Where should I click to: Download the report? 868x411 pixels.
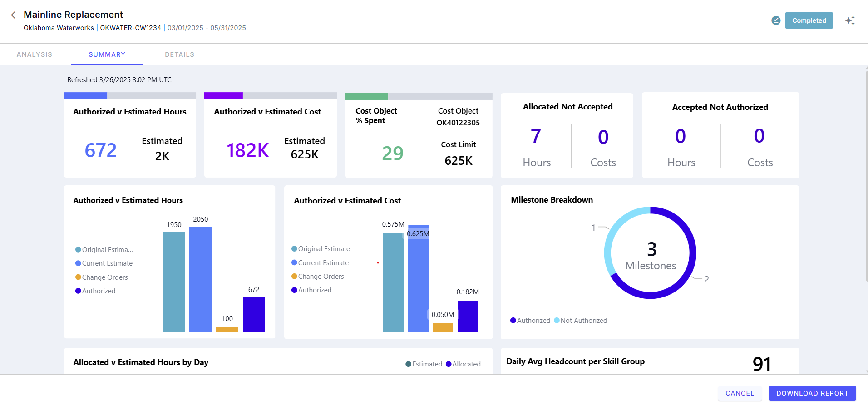click(x=812, y=393)
